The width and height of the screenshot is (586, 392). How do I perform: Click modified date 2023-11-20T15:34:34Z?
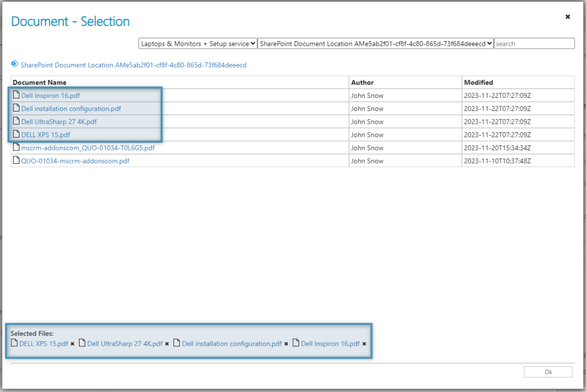pyautogui.click(x=497, y=148)
